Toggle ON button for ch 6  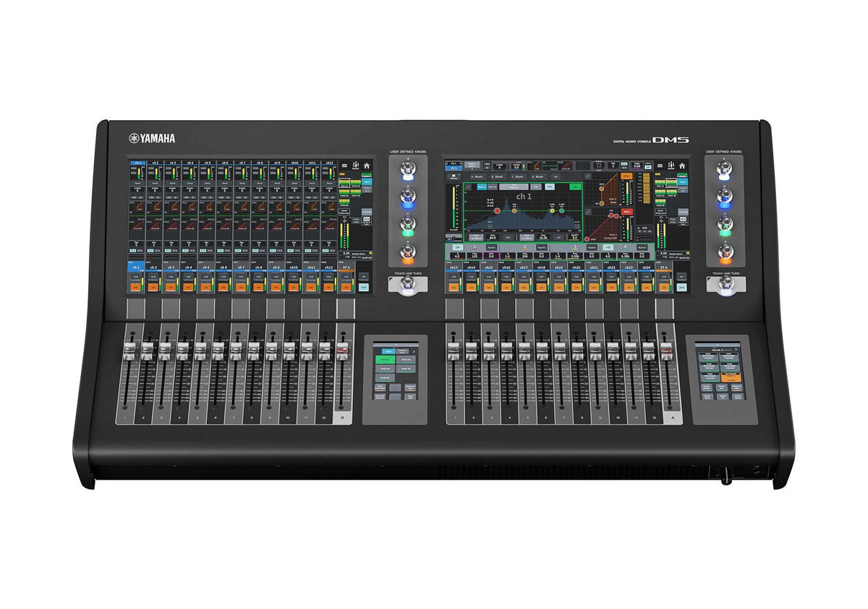pos(224,287)
